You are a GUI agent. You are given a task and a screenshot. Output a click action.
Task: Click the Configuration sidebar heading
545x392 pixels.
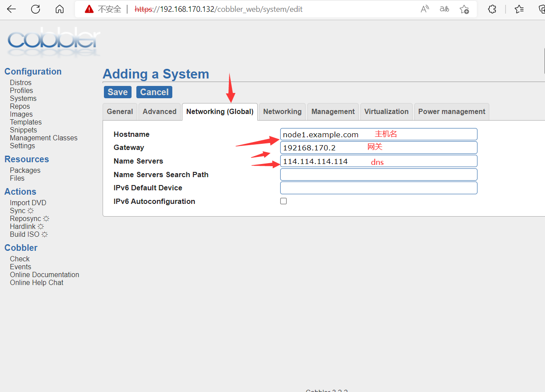[33, 71]
